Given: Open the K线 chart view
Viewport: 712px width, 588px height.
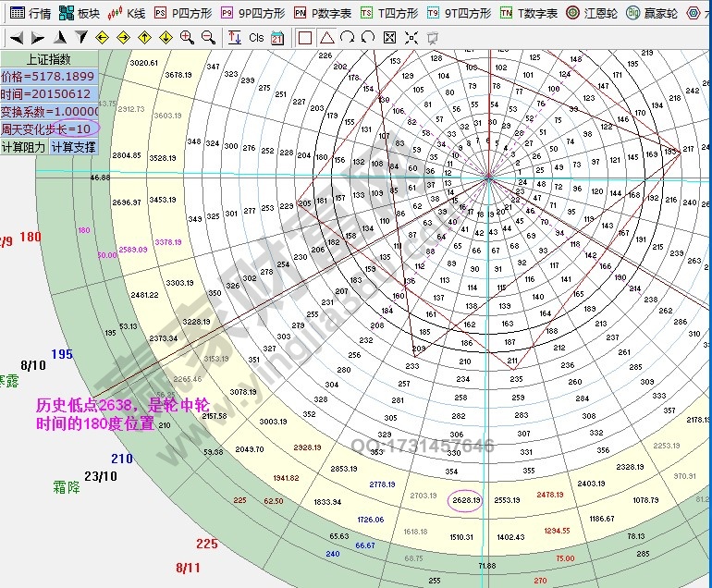Looking at the screenshot, I should click(x=127, y=13).
